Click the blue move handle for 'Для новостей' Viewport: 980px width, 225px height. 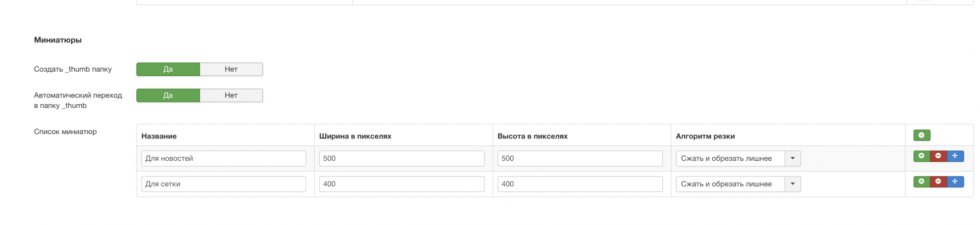tap(955, 156)
